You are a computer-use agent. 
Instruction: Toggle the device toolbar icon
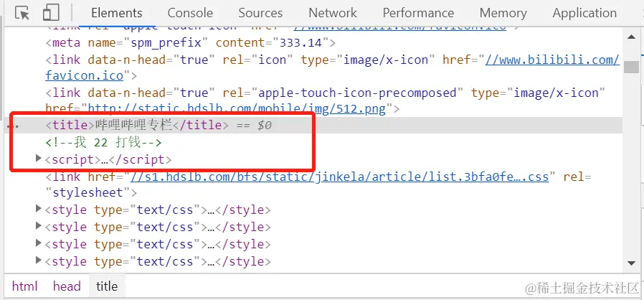(x=50, y=12)
